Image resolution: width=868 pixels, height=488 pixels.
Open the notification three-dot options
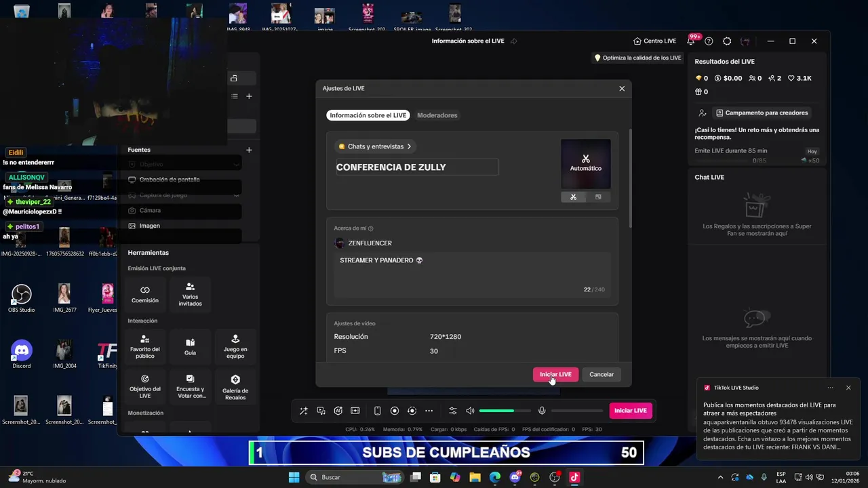click(x=830, y=388)
